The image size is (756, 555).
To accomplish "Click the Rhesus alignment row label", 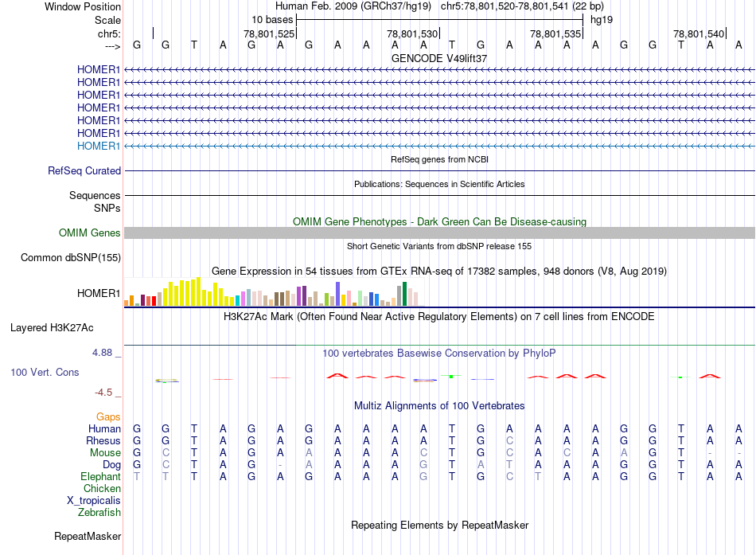I will pos(103,440).
